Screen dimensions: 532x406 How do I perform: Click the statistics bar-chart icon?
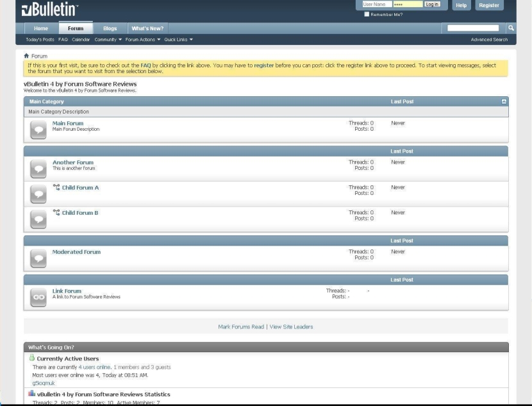click(31, 393)
